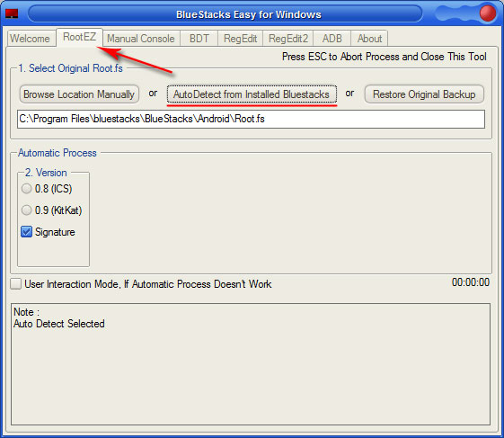Click the '2. Version' group label
Viewport: 504px width, 438px height.
coord(46,173)
